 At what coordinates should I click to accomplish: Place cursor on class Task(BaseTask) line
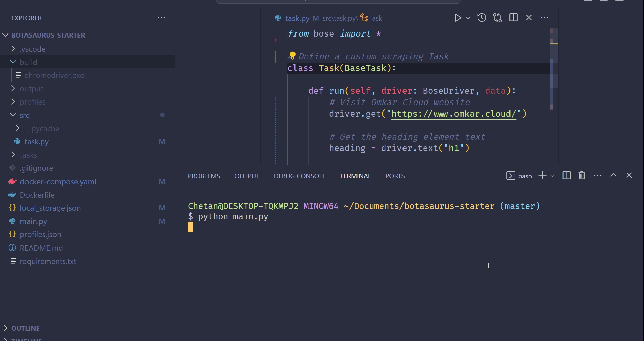coord(342,68)
